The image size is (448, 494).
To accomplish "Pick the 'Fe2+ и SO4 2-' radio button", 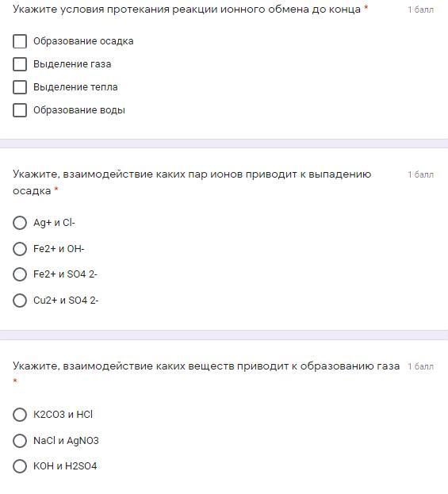I will tap(20, 274).
